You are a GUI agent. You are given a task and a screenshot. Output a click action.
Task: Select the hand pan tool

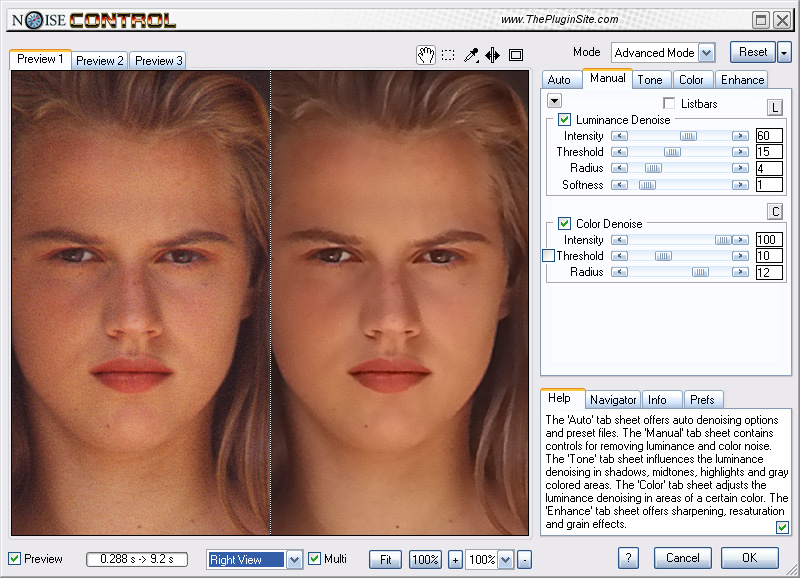coord(425,56)
